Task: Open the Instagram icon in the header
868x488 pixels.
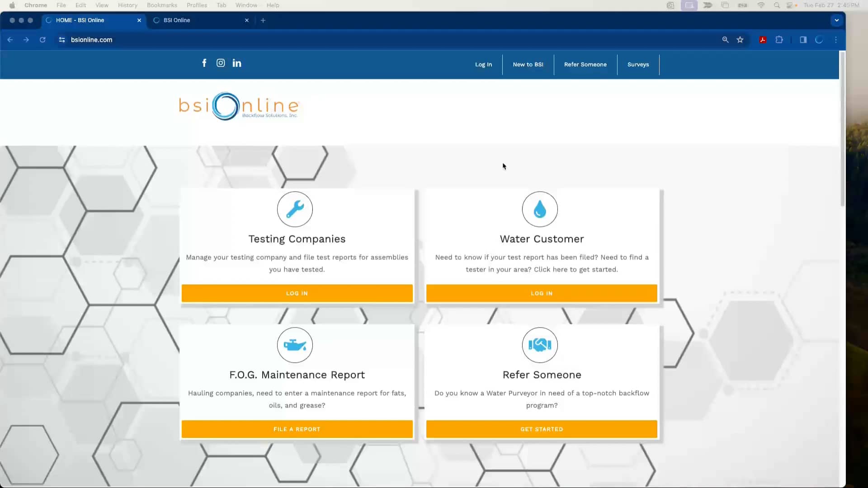Action: (x=221, y=63)
